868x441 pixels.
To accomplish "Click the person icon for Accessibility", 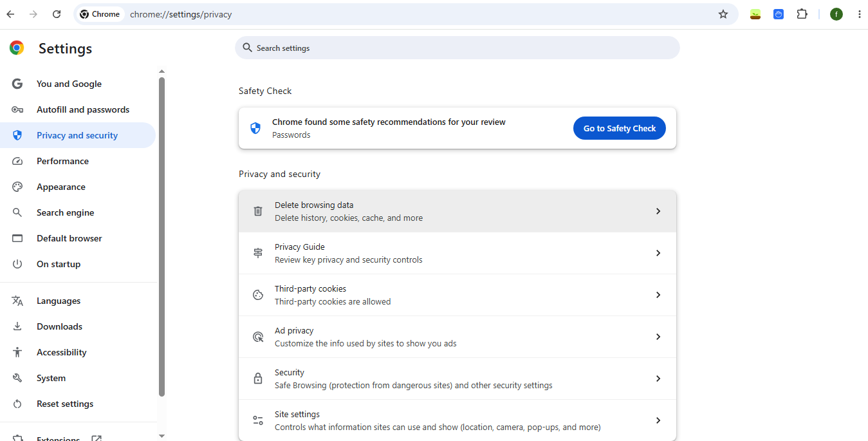I will 17,352.
